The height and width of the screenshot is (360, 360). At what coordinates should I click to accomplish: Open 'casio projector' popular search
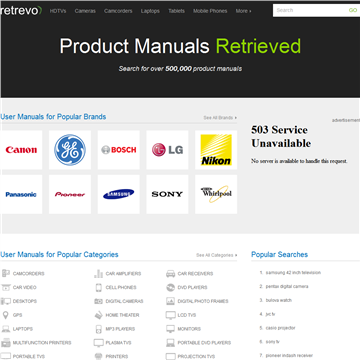(280, 328)
